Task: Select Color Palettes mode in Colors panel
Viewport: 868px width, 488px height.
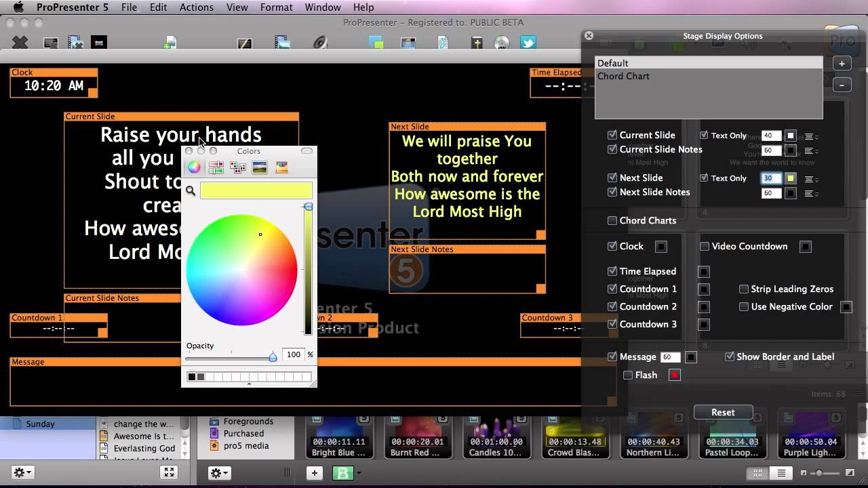Action: pos(238,167)
